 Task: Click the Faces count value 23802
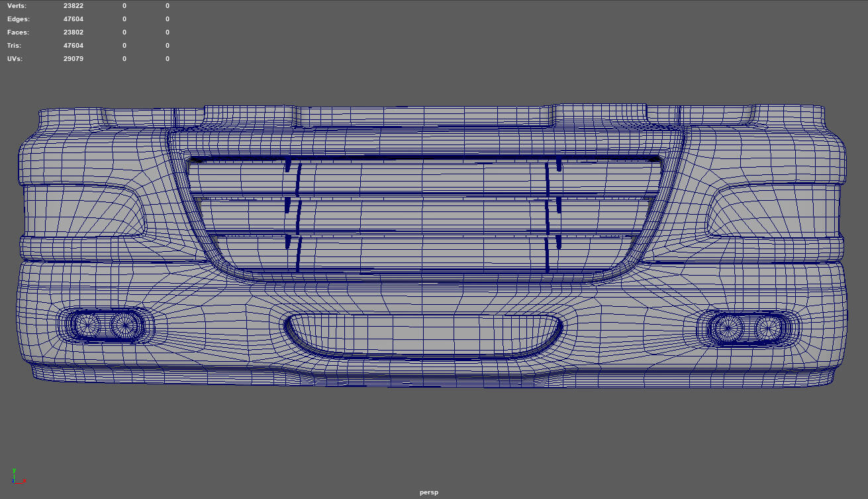[73, 32]
